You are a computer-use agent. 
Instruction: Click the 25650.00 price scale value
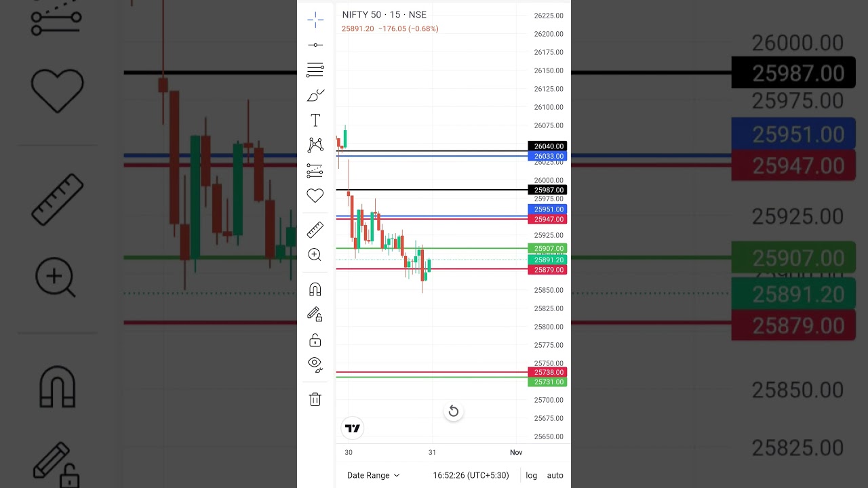click(x=549, y=437)
